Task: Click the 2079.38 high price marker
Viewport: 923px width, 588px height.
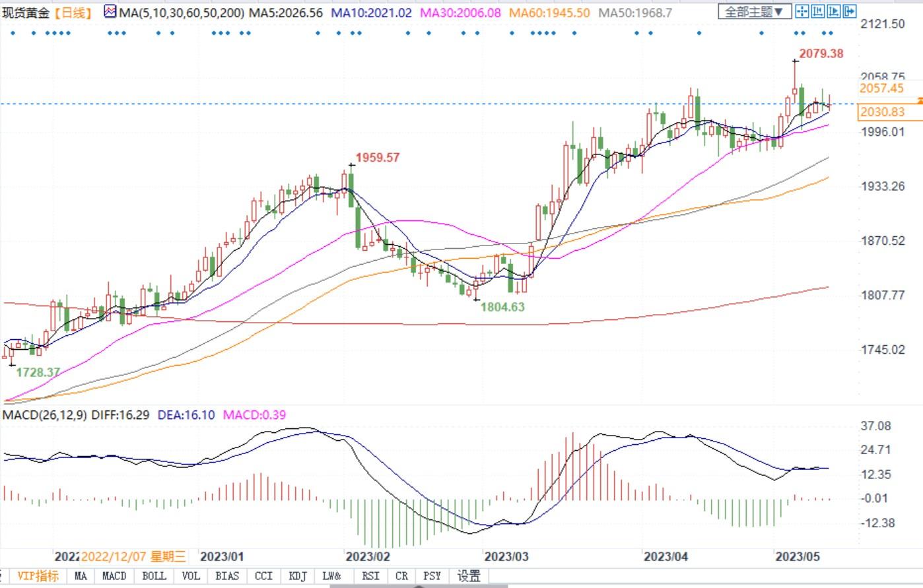Action: 821,53
